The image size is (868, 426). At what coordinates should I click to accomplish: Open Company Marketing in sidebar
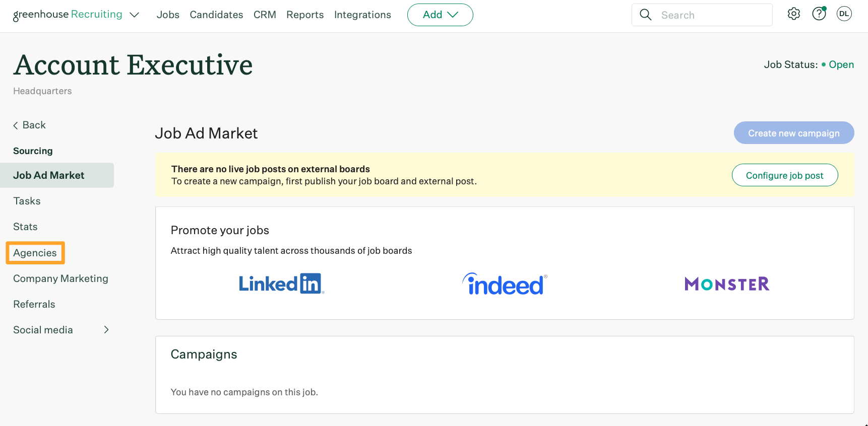[x=60, y=278]
